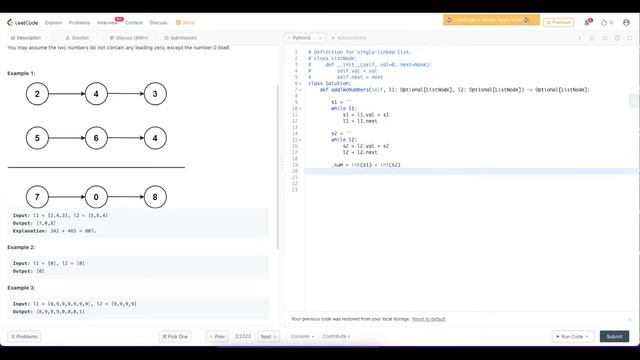The height and width of the screenshot is (360, 640).
Task: Expand the Console panel
Action: 302,336
